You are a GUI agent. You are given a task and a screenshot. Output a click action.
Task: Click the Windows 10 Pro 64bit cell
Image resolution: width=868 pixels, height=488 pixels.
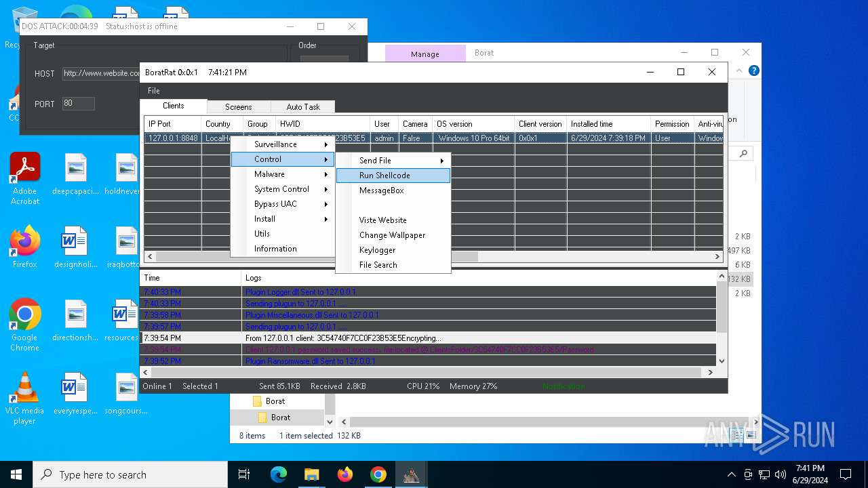473,138
